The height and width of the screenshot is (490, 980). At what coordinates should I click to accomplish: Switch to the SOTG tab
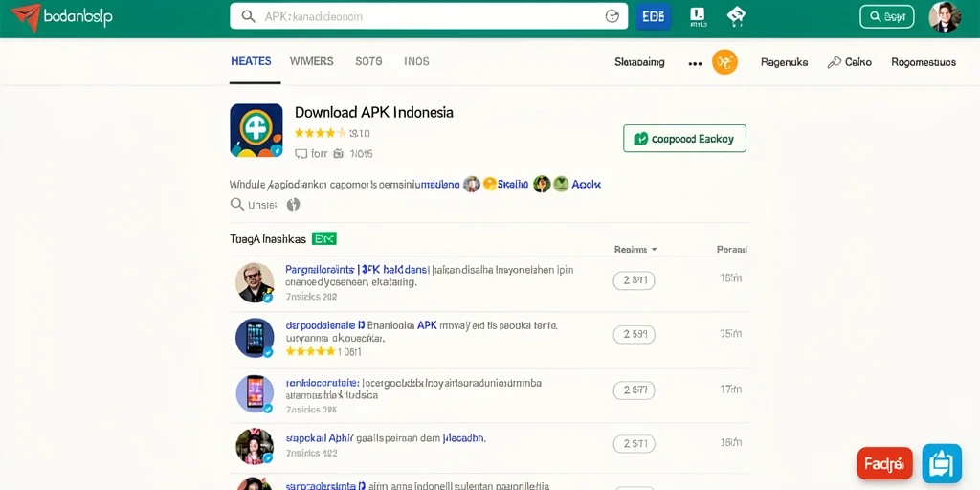coord(368,62)
